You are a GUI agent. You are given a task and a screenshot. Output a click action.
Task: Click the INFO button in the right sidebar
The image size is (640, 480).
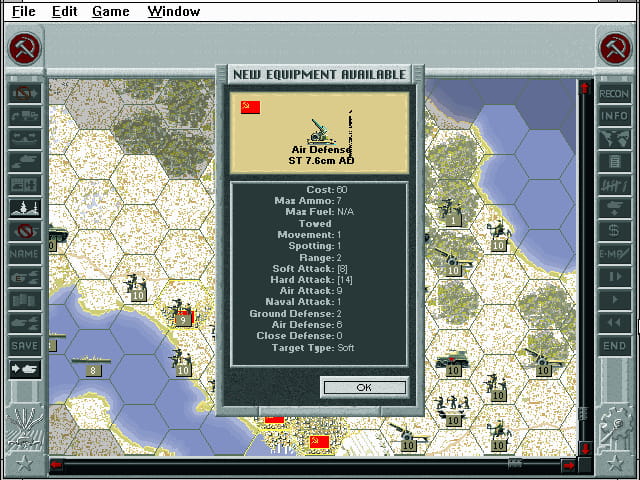(x=614, y=116)
